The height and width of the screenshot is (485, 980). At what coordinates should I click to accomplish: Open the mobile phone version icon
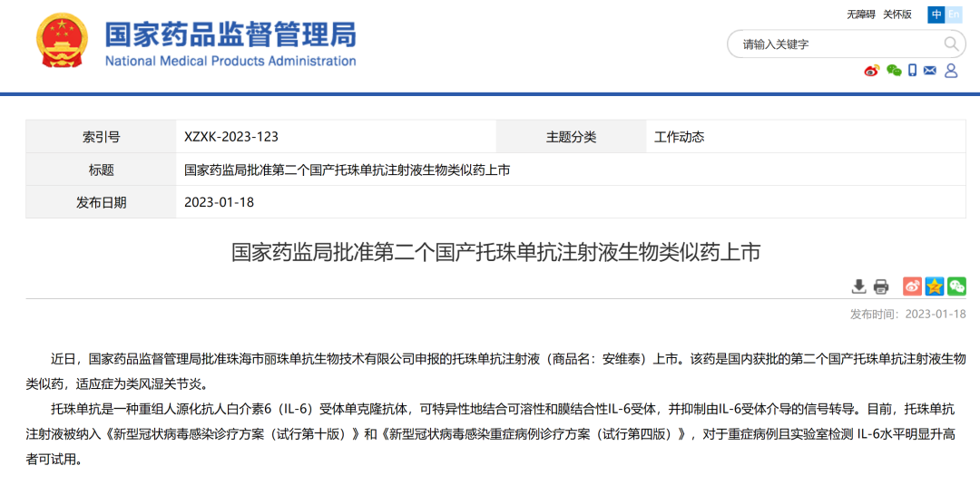coord(913,71)
